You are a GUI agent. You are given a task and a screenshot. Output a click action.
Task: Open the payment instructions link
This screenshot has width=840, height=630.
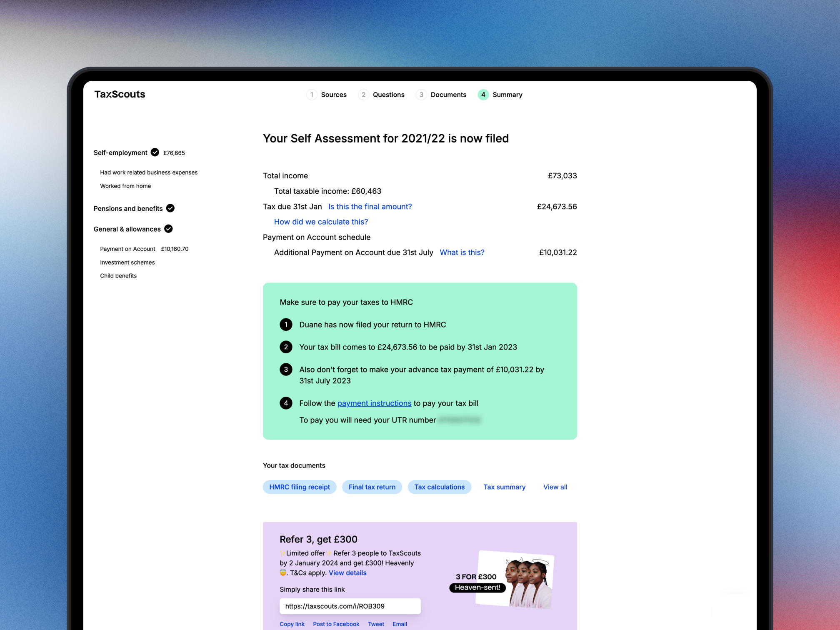(374, 403)
